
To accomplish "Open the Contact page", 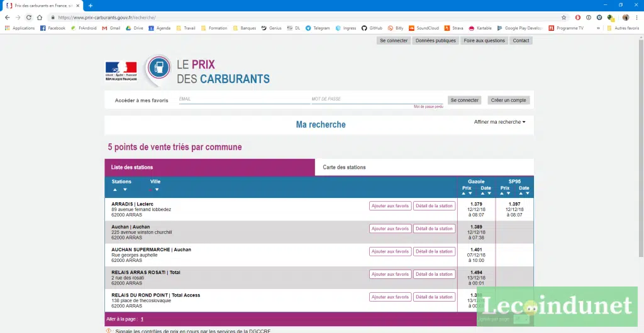I will [521, 41].
